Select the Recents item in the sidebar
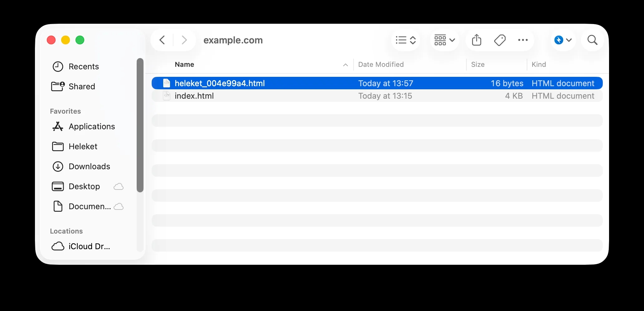644x311 pixels. pyautogui.click(x=84, y=67)
